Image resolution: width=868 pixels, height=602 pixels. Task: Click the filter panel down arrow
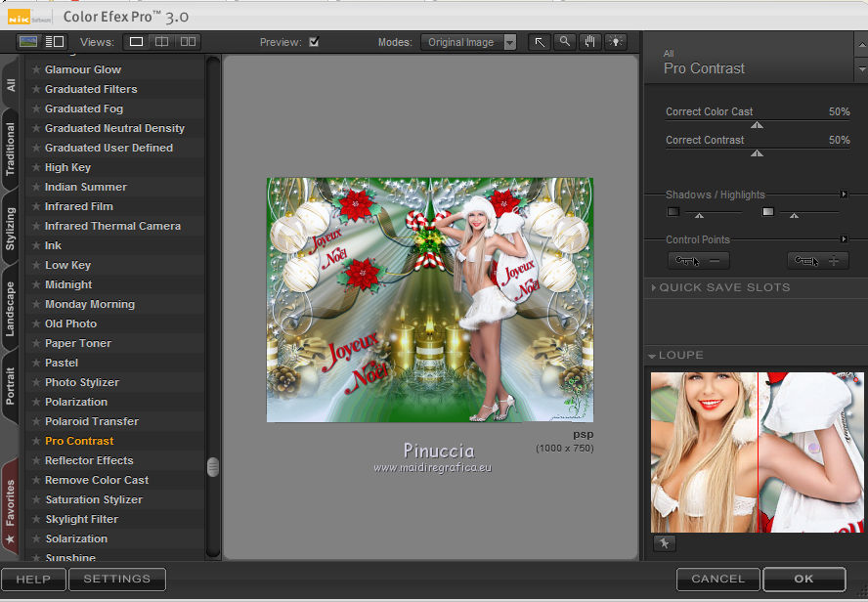point(861,69)
